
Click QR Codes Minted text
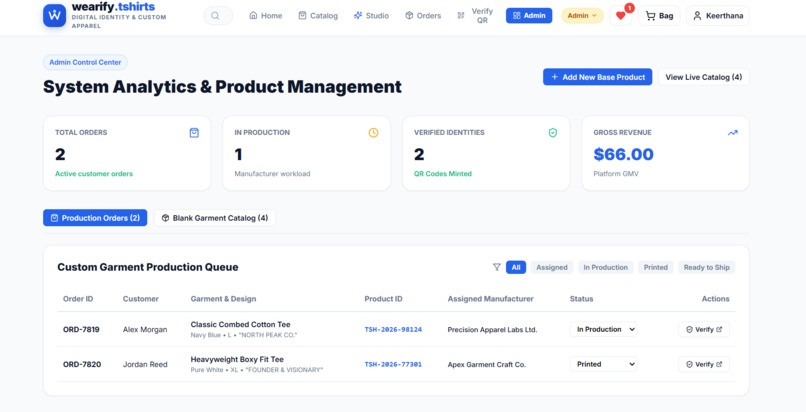click(443, 174)
